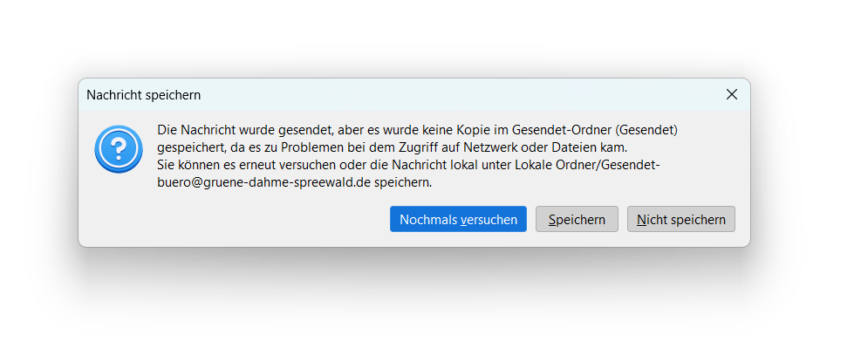Discard the copy using Nicht speichern

[681, 219]
